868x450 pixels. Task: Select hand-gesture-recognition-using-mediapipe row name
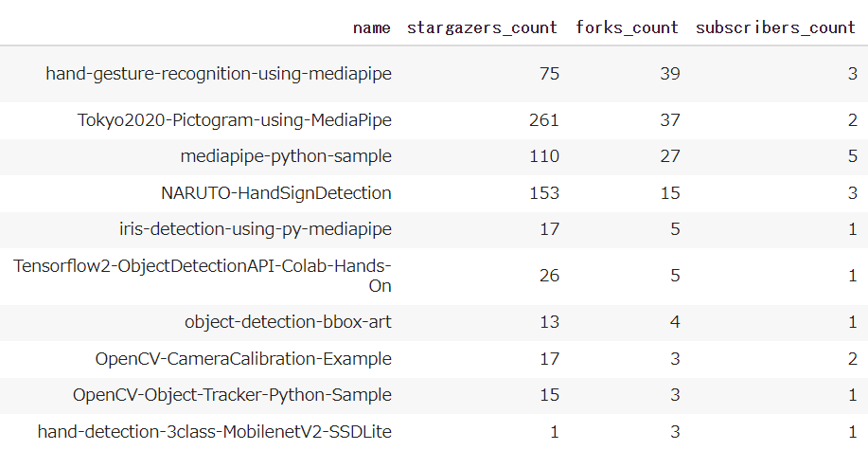point(219,74)
